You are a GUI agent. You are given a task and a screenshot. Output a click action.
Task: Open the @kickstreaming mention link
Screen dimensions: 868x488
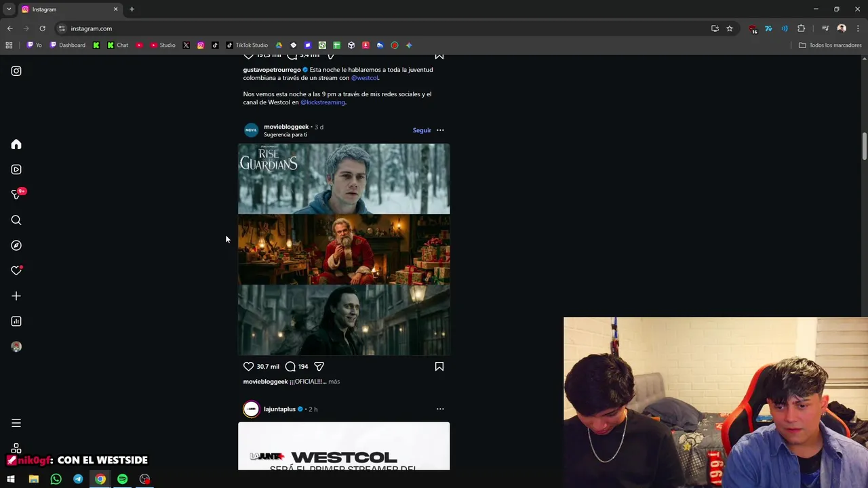tap(323, 102)
